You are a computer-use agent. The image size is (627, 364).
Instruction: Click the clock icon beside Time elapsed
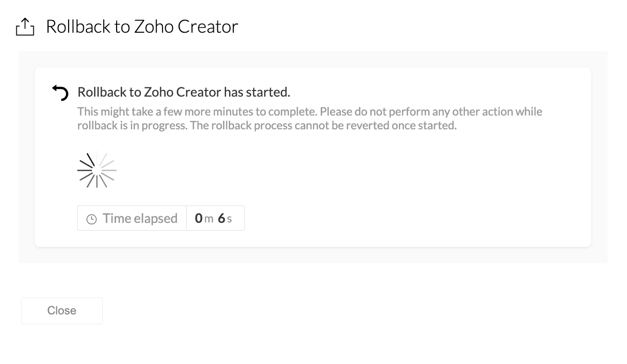(x=92, y=219)
